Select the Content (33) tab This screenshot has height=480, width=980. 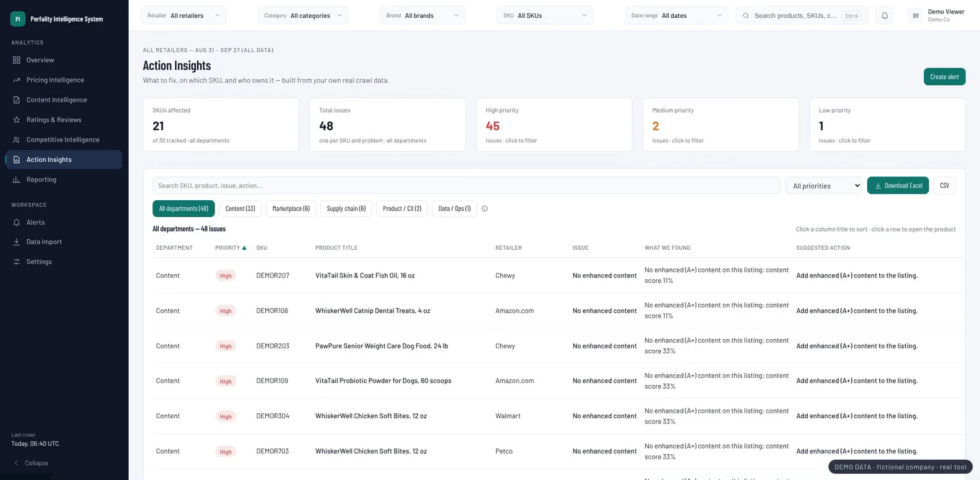[x=240, y=209]
